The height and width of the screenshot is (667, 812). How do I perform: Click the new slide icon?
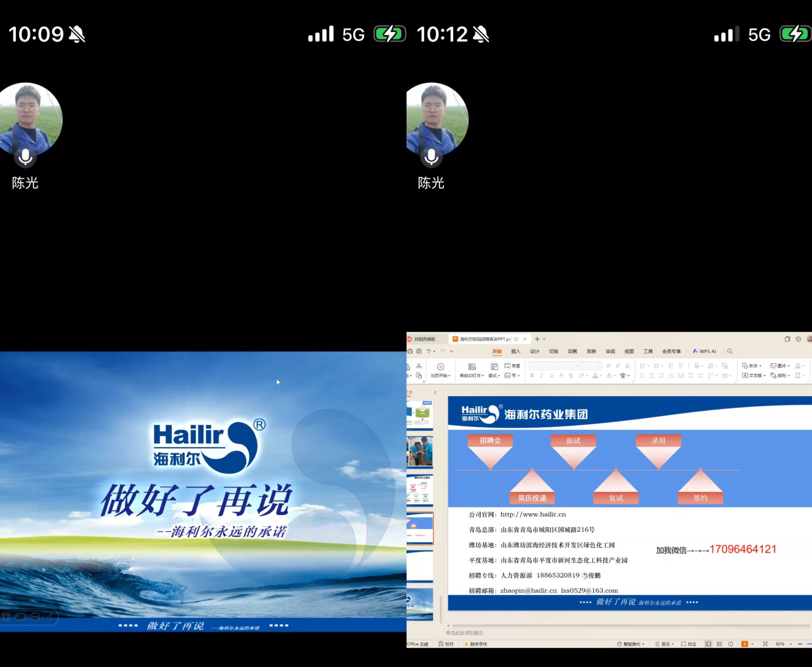472,367
